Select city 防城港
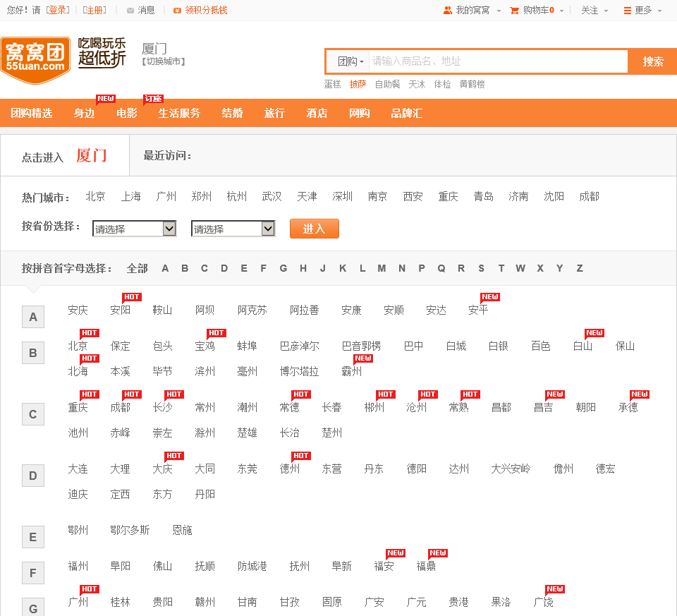 [252, 566]
